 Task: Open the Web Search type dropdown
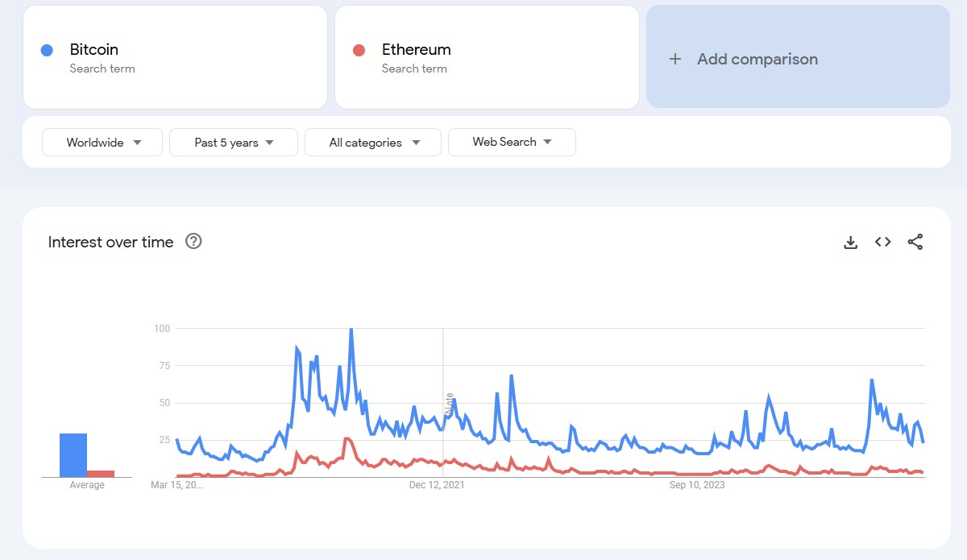[x=512, y=142]
